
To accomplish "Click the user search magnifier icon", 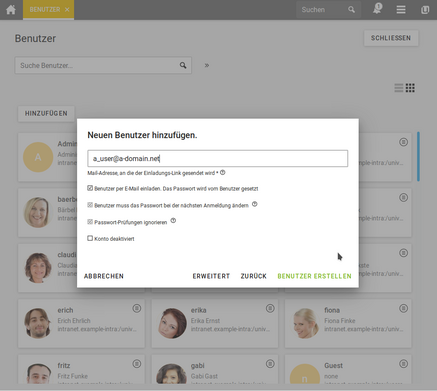I will click(x=183, y=65).
